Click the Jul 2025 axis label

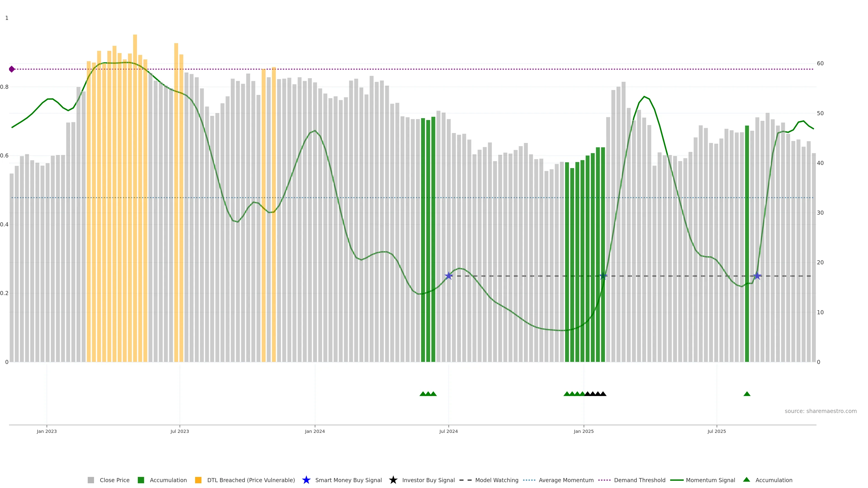(716, 431)
